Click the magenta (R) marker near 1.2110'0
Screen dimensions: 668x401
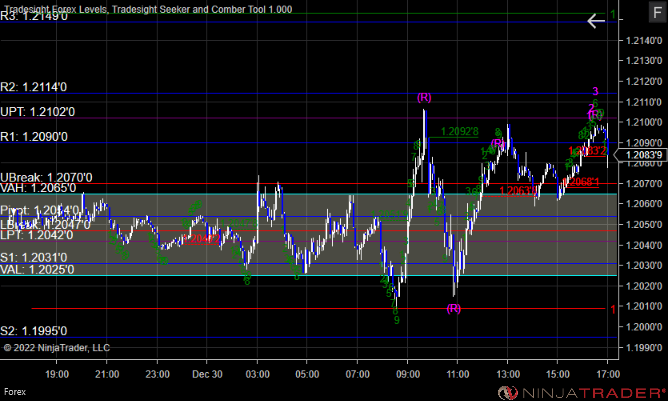pyautogui.click(x=424, y=98)
